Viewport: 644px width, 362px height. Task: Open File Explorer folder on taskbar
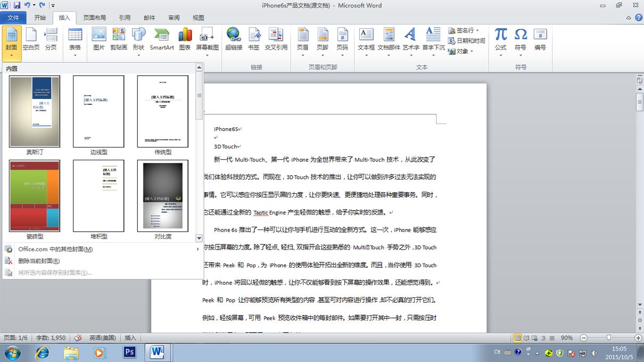click(x=71, y=352)
